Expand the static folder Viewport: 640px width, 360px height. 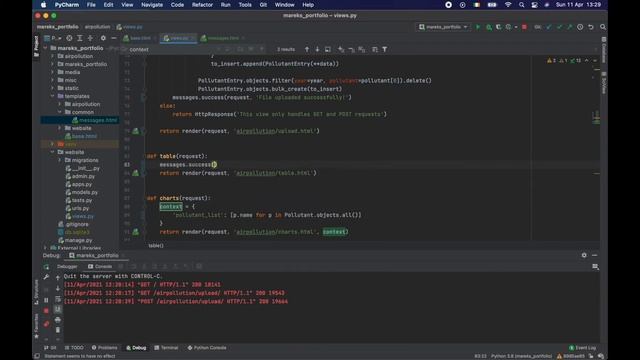[x=52, y=88]
